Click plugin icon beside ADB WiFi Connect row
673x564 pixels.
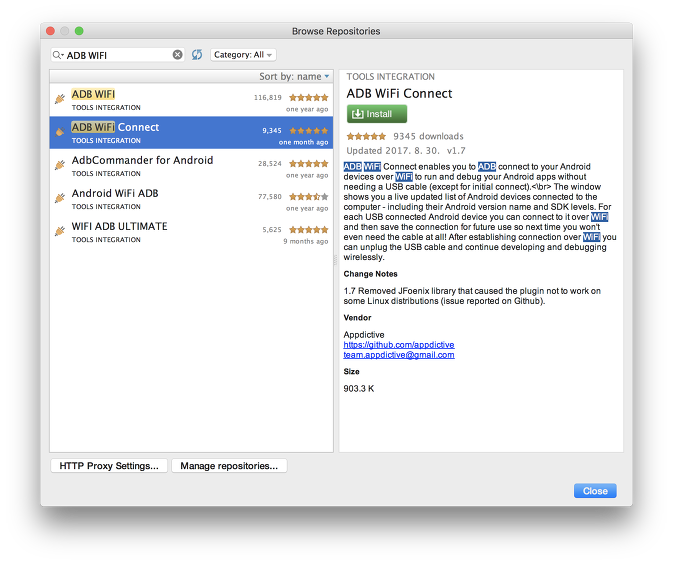(60, 132)
